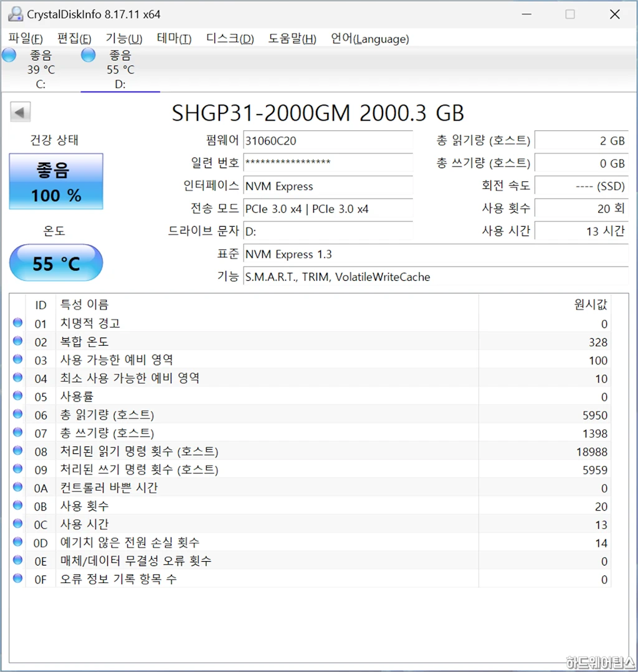The width and height of the screenshot is (638, 672).
Task: Click the firmware field 31060C20
Action: tap(328, 141)
